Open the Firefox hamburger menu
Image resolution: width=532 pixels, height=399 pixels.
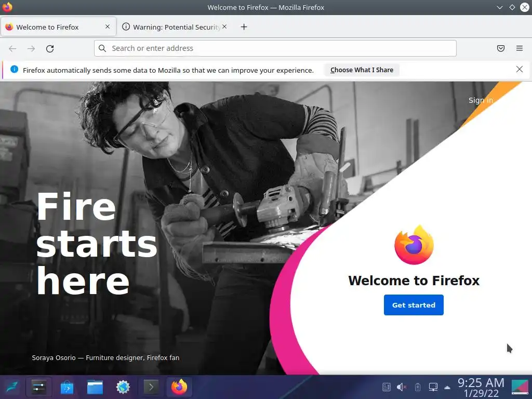tap(520, 48)
